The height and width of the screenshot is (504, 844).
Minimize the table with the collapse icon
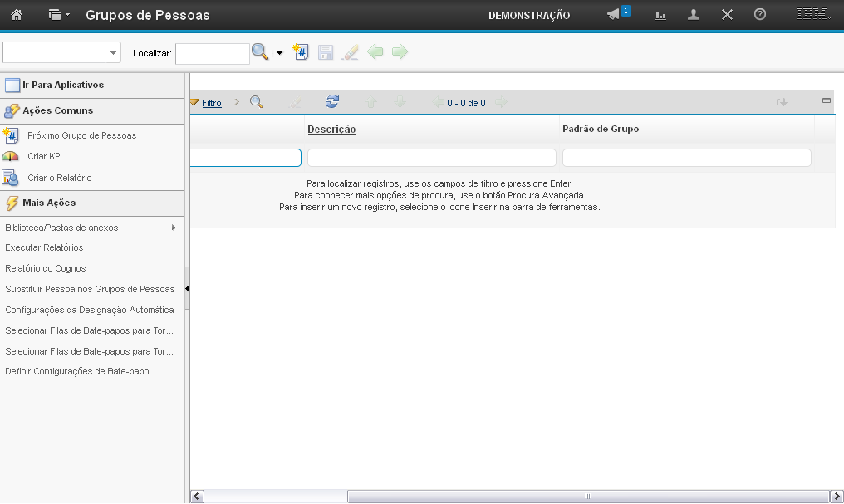[826, 100]
